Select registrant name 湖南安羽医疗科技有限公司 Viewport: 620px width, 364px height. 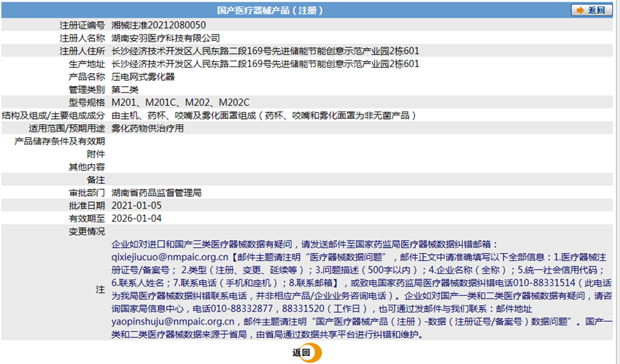click(166, 39)
